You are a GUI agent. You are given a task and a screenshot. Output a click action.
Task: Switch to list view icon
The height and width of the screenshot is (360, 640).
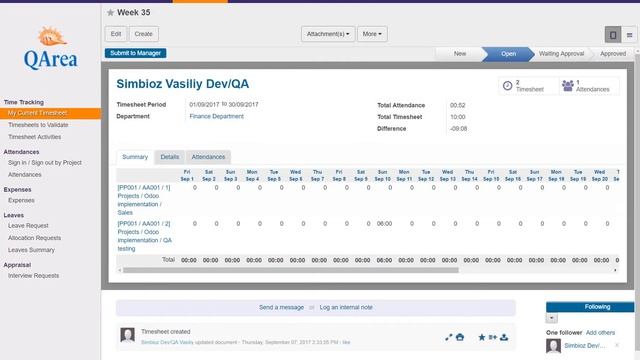(x=629, y=35)
